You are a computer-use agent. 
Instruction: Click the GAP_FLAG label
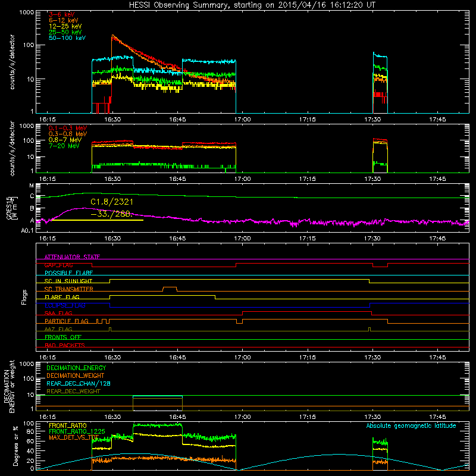coord(58,265)
